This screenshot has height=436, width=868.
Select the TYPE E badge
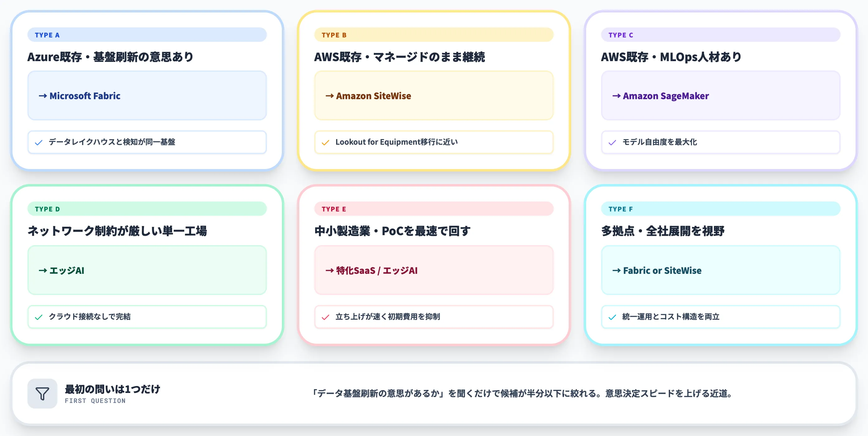434,209
